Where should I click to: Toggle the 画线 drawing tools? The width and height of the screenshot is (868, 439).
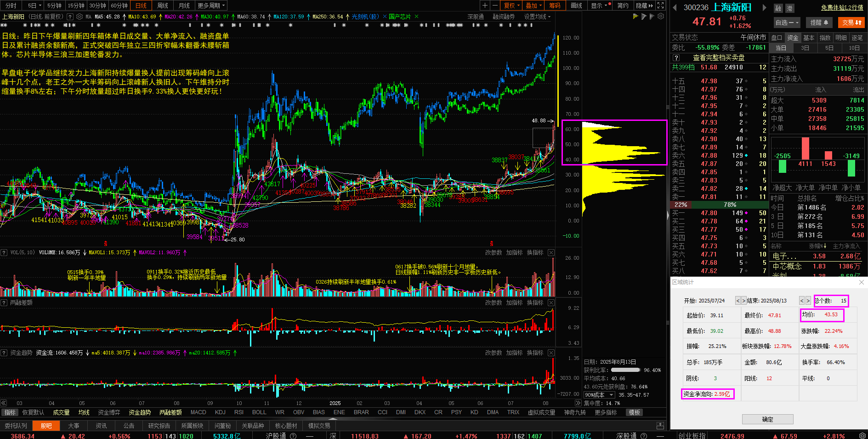576,6
